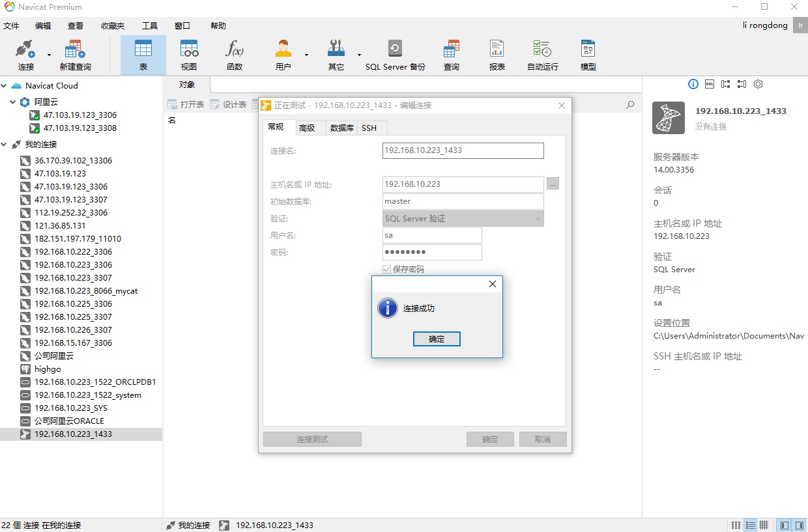Click 打开表 (Open Table) in objects toolbar
808x532 pixels.
coord(186,104)
